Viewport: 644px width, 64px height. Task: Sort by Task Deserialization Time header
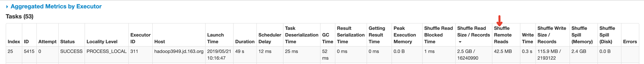click(x=301, y=35)
